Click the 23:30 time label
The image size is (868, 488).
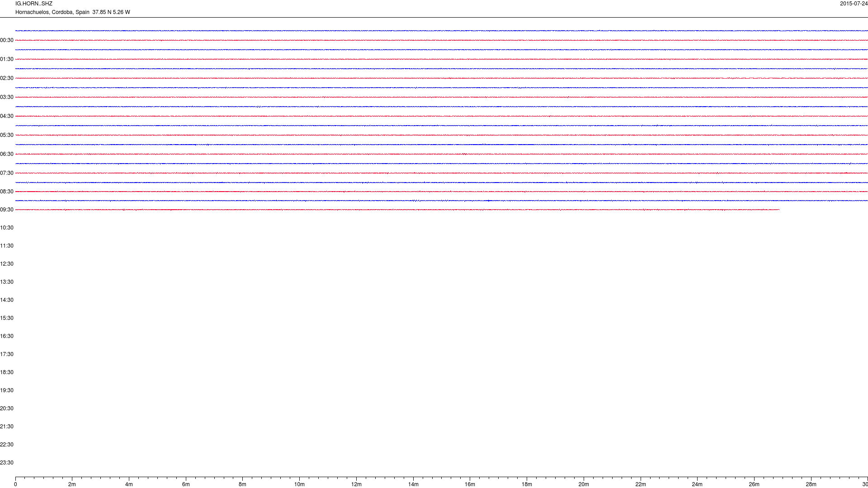7,463
